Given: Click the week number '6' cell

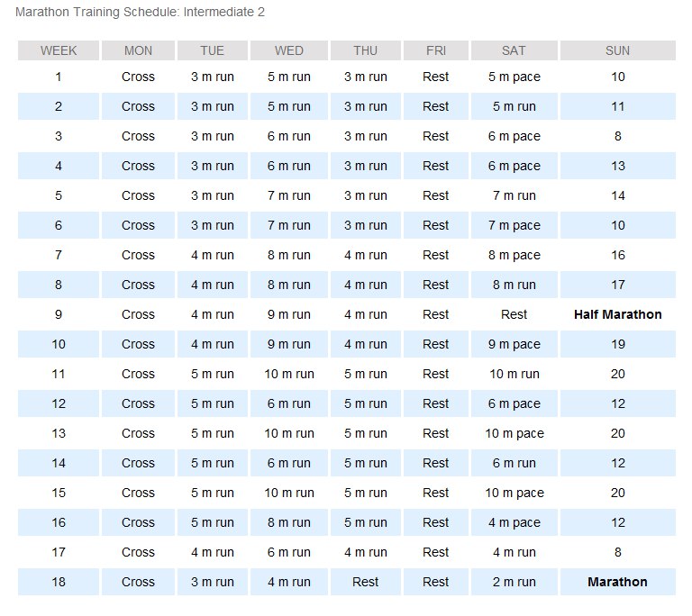Looking at the screenshot, I should [59, 225].
